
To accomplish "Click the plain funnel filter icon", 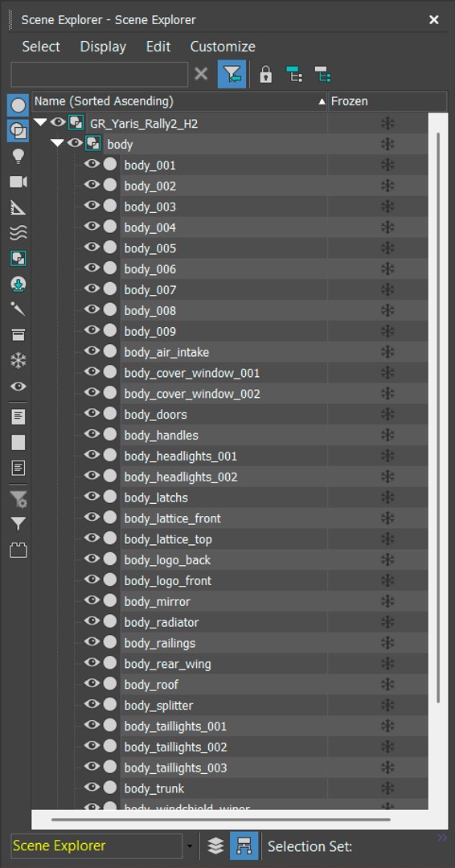I will coord(18,523).
